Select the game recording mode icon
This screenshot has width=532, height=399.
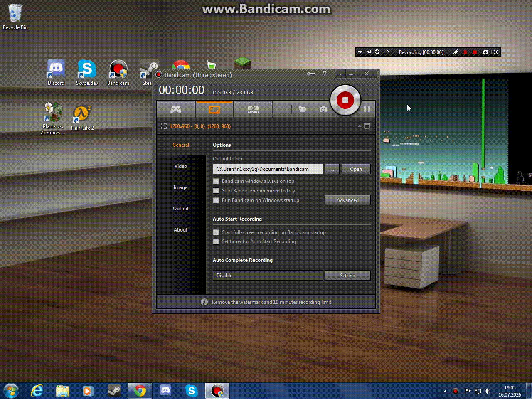point(176,109)
